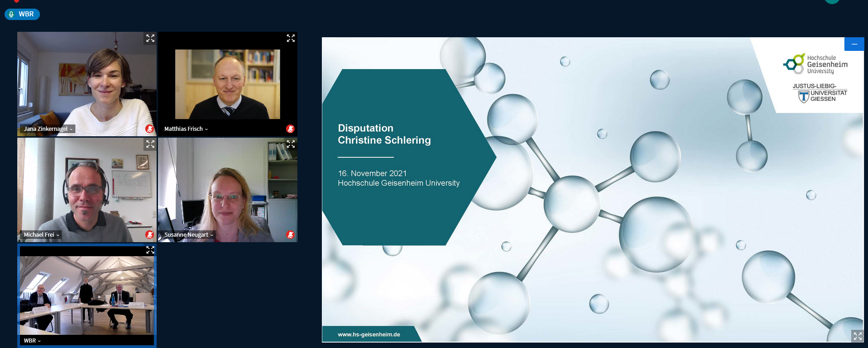Minimize the presentation with the blue button

[x=854, y=44]
